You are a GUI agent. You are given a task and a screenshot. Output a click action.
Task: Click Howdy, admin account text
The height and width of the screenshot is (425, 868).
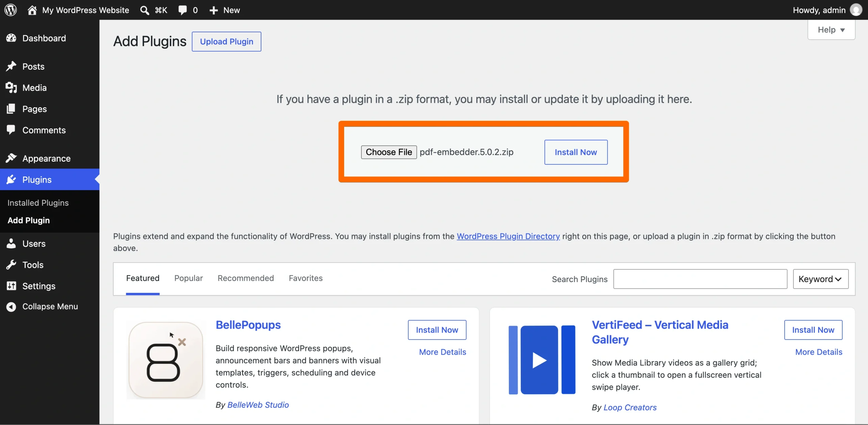point(819,10)
